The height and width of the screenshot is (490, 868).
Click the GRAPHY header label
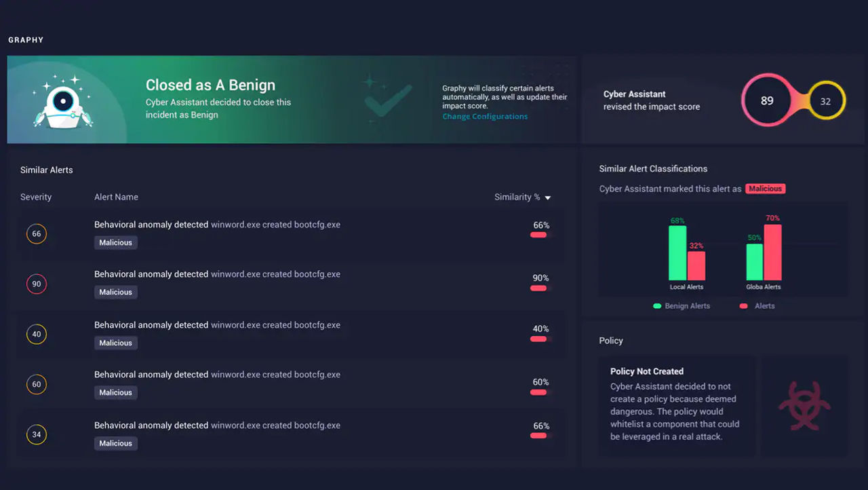click(x=26, y=40)
